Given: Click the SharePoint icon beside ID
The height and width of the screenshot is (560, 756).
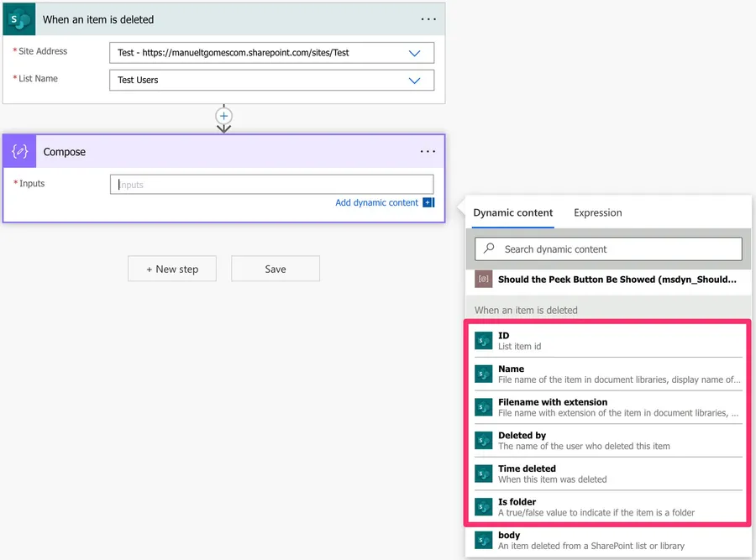Looking at the screenshot, I should tap(483, 340).
